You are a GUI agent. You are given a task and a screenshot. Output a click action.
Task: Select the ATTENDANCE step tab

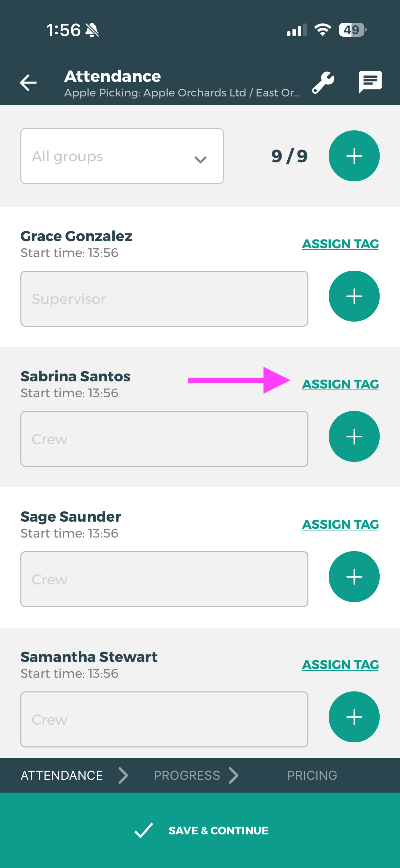[62, 776]
